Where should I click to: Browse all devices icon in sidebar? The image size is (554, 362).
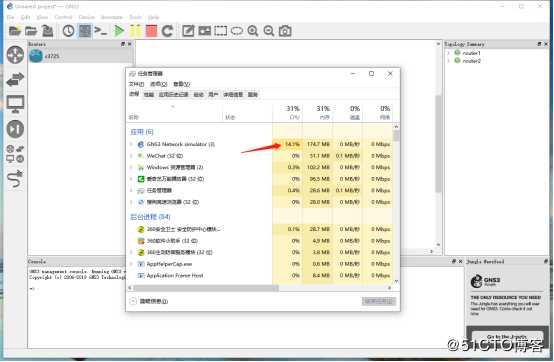click(x=15, y=154)
